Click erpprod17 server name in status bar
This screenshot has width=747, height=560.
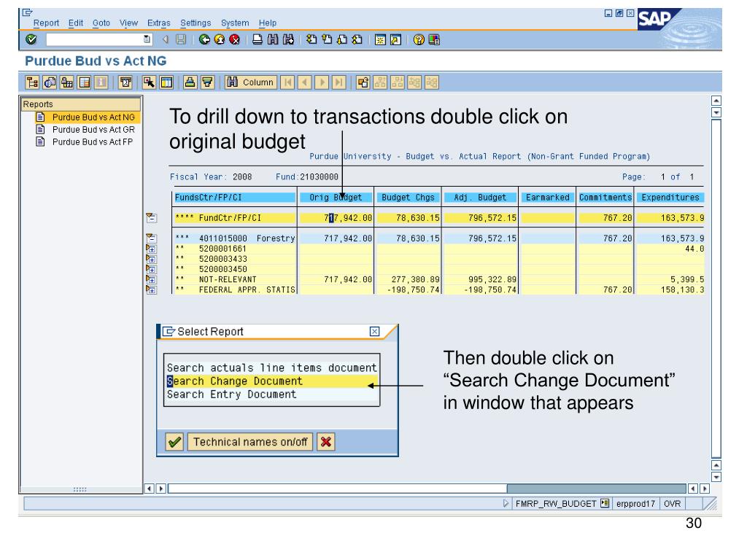pyautogui.click(x=635, y=503)
